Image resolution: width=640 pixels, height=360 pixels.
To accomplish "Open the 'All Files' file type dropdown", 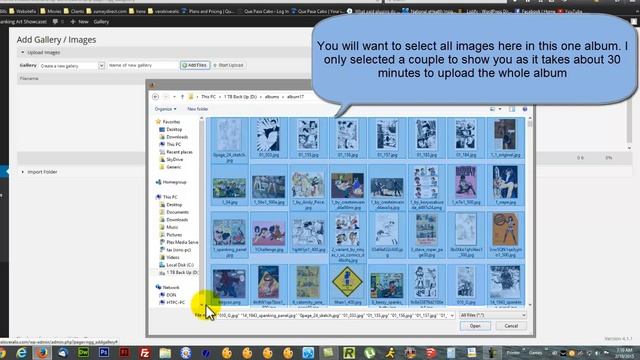I will click(493, 315).
